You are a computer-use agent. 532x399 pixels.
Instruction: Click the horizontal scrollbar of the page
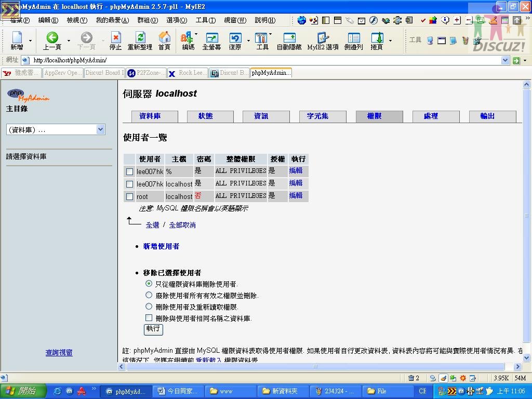(315, 366)
